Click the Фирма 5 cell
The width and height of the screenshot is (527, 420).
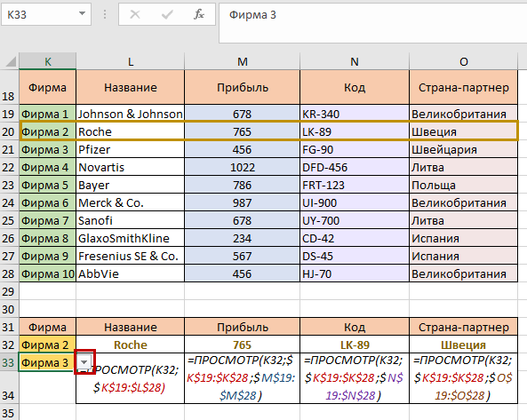pyautogui.click(x=48, y=185)
